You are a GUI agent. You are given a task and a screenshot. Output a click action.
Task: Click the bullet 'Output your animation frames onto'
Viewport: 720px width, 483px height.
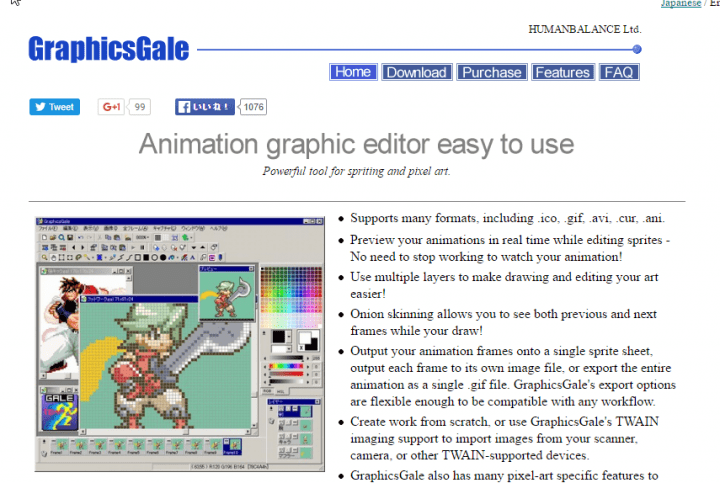(513, 376)
